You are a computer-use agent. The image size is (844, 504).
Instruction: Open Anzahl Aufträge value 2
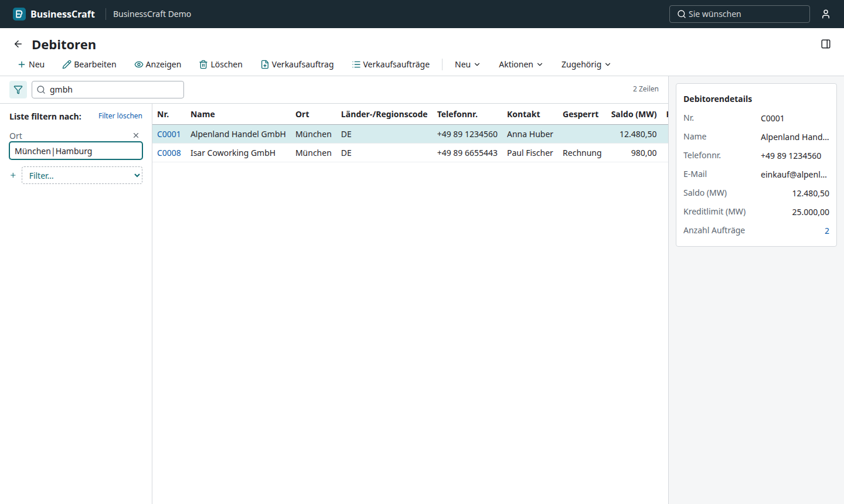[827, 231]
